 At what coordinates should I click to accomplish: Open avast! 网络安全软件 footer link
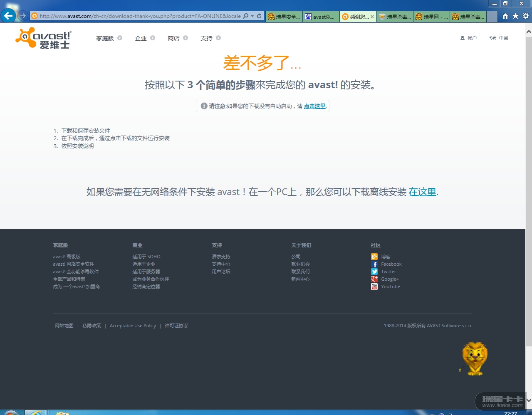point(74,264)
